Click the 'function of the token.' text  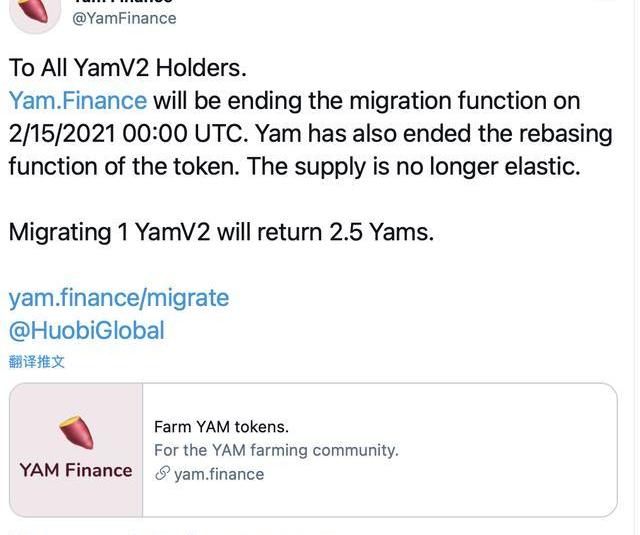pos(124,166)
